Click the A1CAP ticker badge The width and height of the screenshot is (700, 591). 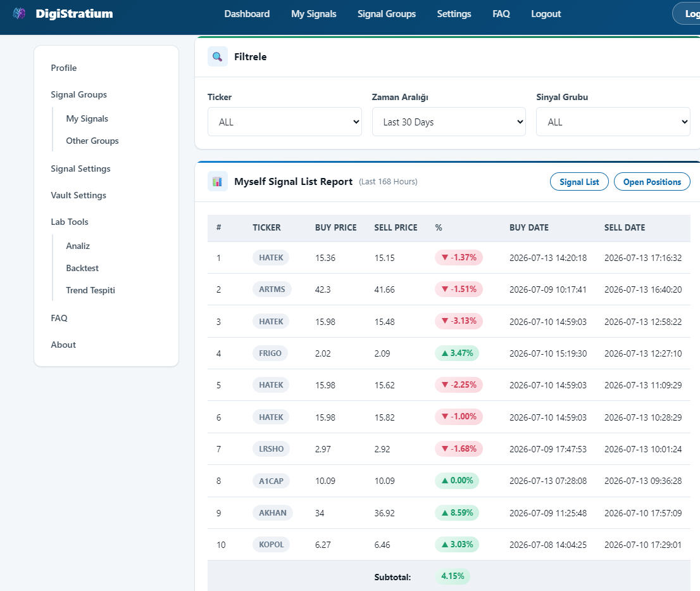[271, 481]
